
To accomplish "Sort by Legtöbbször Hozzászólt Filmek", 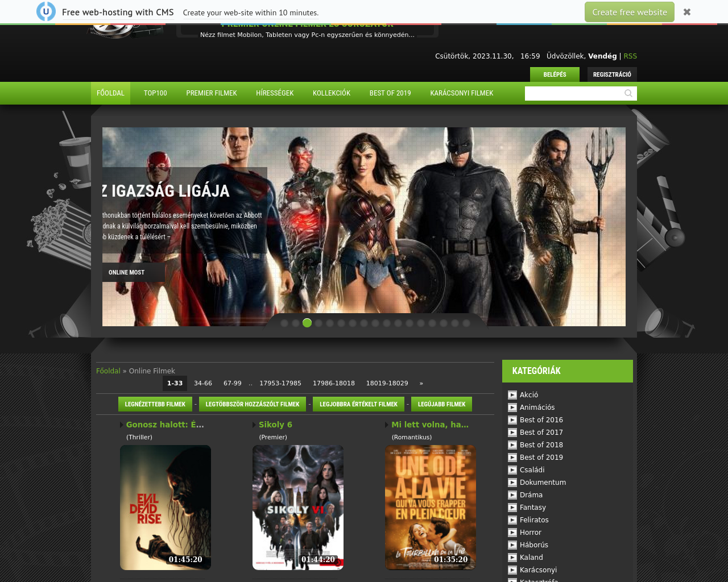I will [x=253, y=404].
